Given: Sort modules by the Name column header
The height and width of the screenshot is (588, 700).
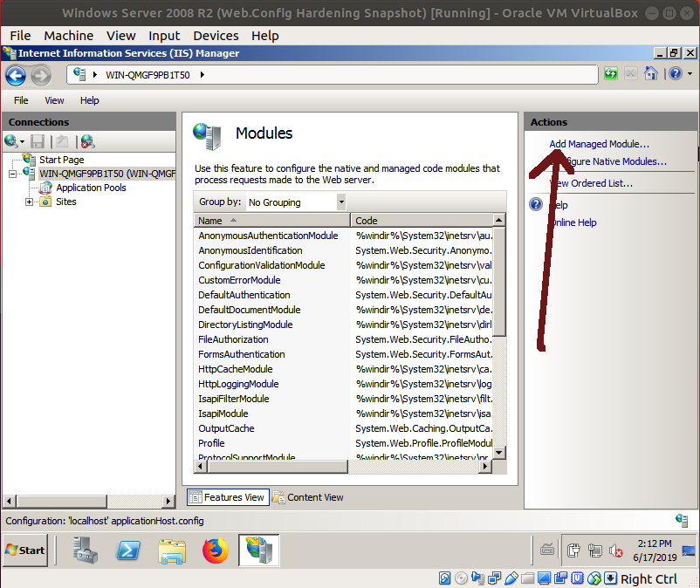Looking at the screenshot, I should click(x=271, y=221).
